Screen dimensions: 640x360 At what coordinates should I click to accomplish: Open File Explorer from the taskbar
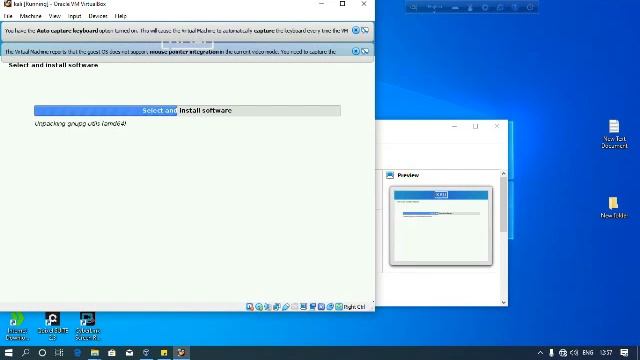click(x=95, y=353)
